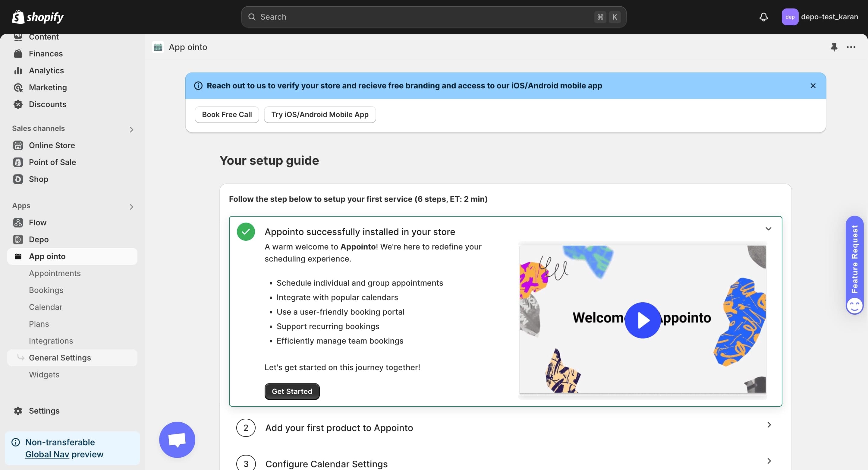This screenshot has height=470, width=868.
Task: Click the Analytics bar chart icon
Action: pyautogui.click(x=18, y=71)
